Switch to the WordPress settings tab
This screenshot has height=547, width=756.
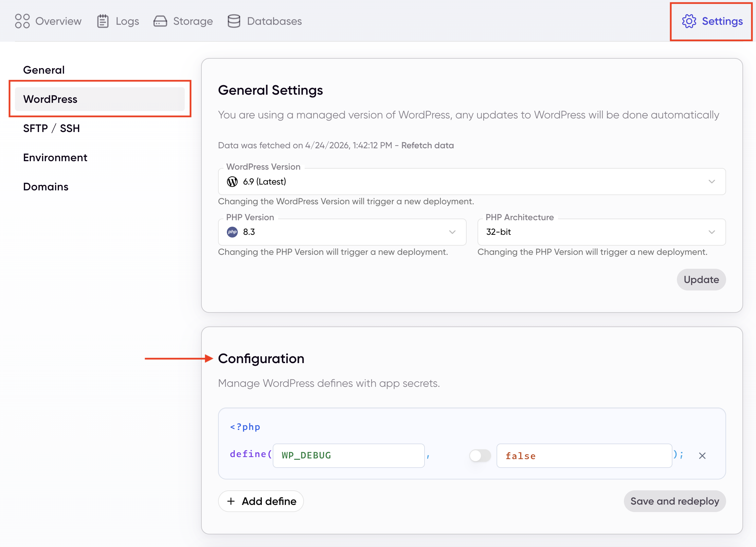50,99
